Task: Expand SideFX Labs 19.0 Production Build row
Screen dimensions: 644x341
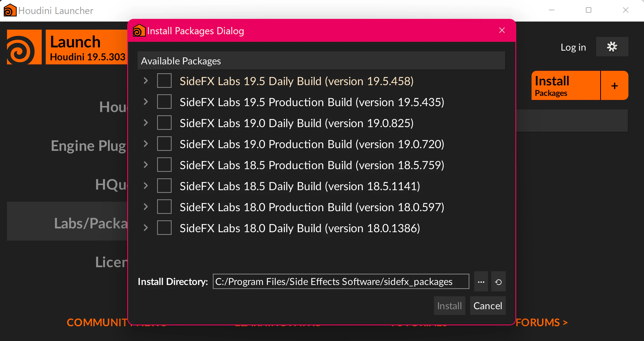Action: coord(146,144)
